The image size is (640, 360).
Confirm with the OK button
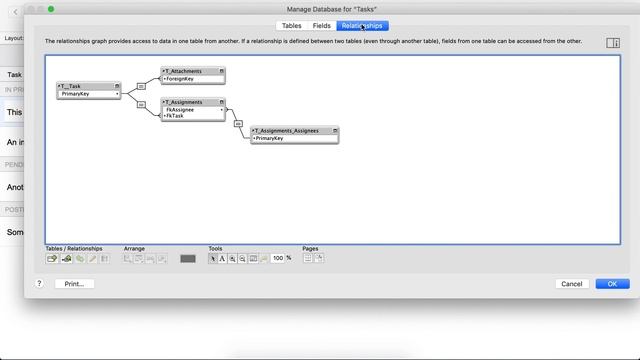click(612, 284)
